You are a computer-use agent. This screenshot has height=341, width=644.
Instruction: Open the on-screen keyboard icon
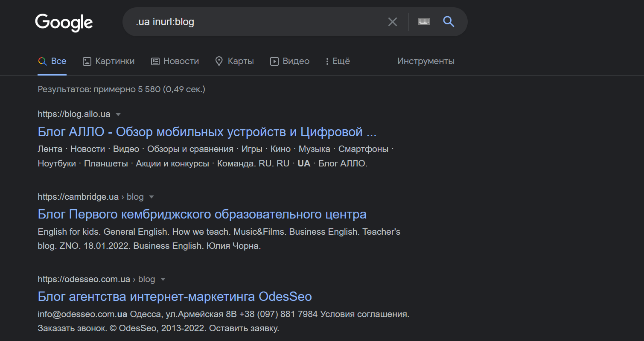[424, 22]
